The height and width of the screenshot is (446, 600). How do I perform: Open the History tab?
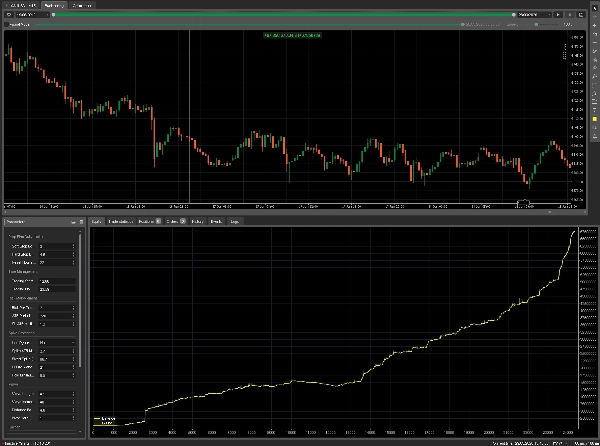point(197,221)
